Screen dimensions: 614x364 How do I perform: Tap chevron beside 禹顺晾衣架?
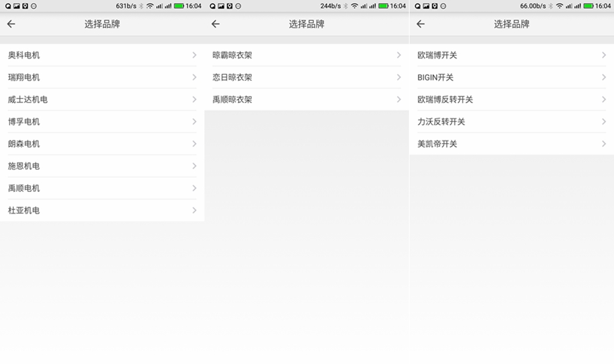click(399, 100)
